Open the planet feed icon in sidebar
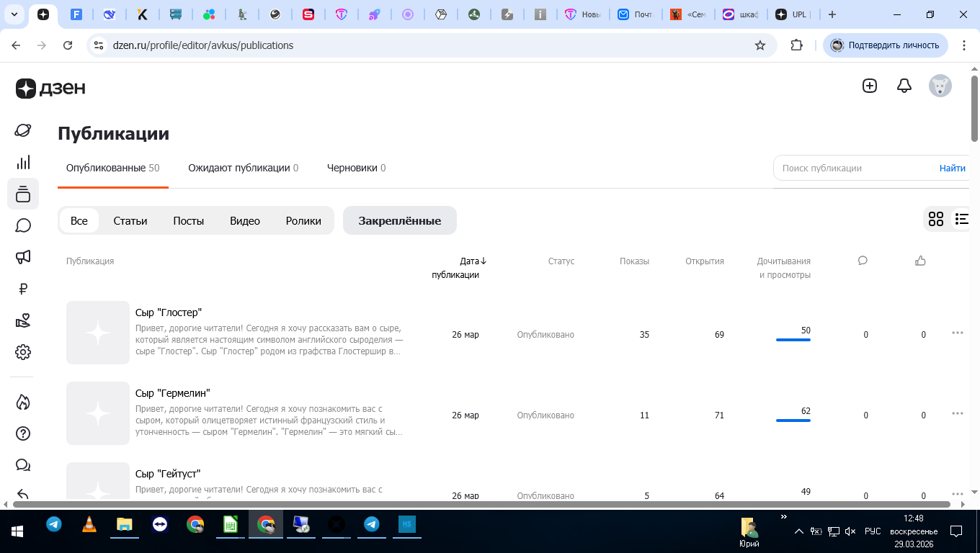The height and width of the screenshot is (553, 980). [x=23, y=130]
